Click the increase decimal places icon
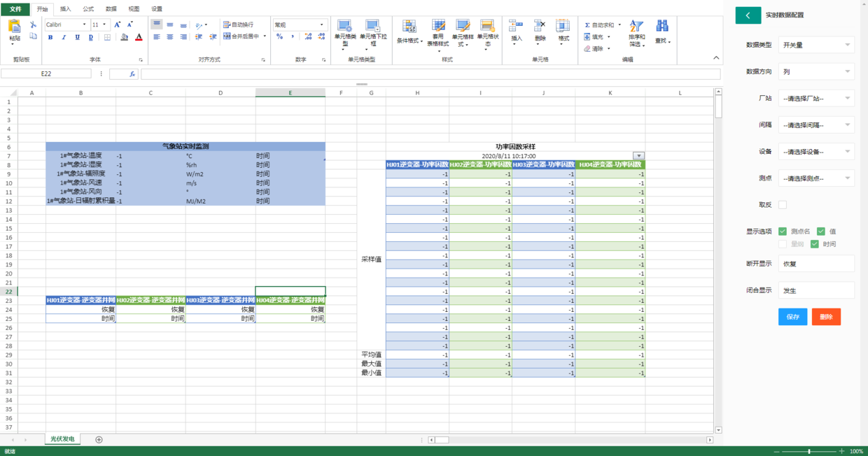Image resolution: width=868 pixels, height=456 pixels. click(x=309, y=37)
